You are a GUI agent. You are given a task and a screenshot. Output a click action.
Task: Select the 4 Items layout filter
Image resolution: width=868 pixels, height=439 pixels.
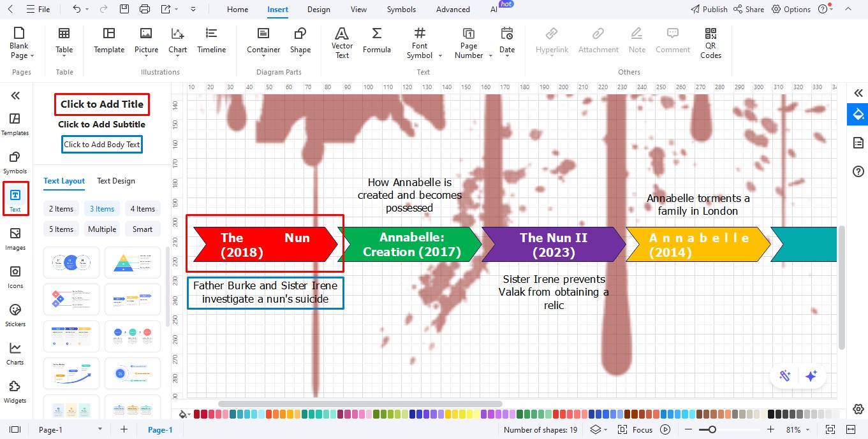pyautogui.click(x=143, y=208)
